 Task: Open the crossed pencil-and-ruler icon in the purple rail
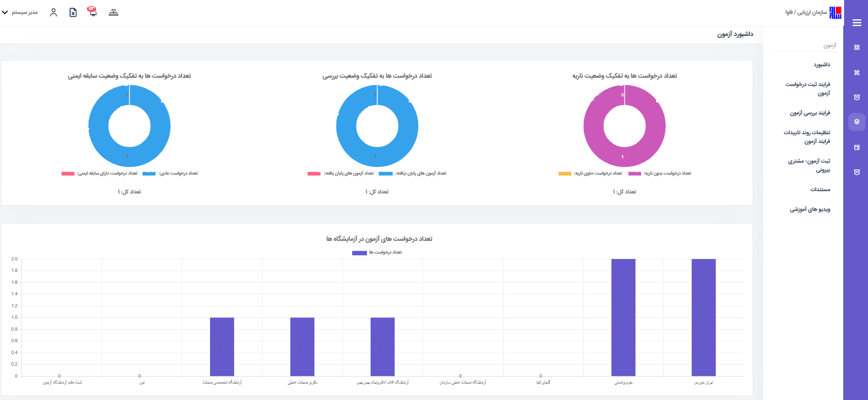(857, 73)
